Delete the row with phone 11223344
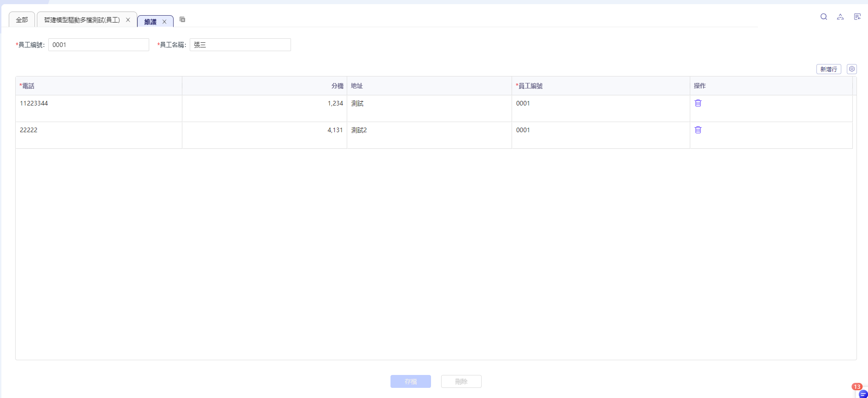Viewport: 868px width, 398px height. coord(698,103)
